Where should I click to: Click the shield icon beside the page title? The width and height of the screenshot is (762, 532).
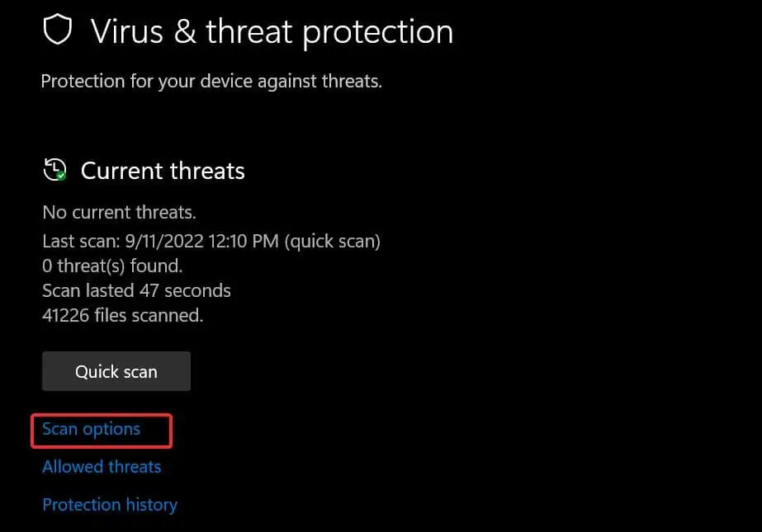click(57, 29)
